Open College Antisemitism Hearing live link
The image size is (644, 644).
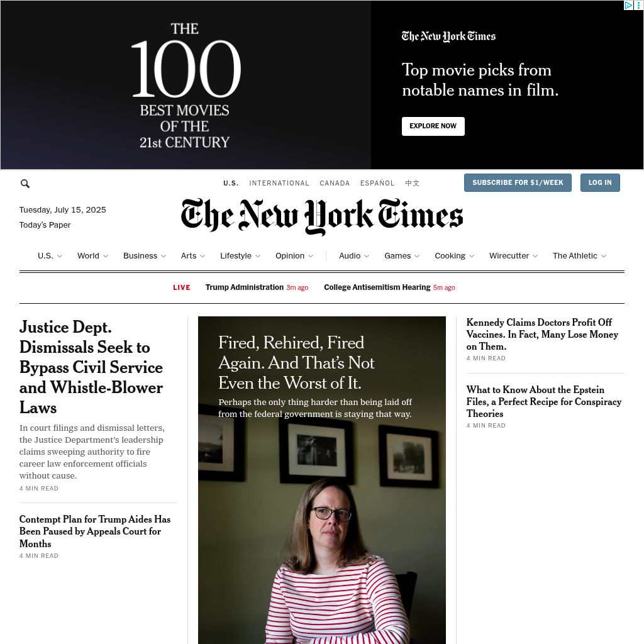377,287
